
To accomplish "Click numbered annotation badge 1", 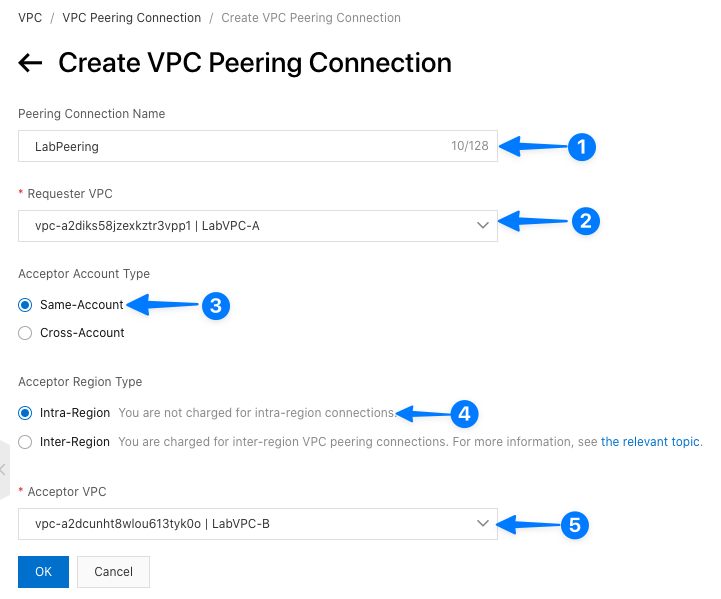I will 582,147.
